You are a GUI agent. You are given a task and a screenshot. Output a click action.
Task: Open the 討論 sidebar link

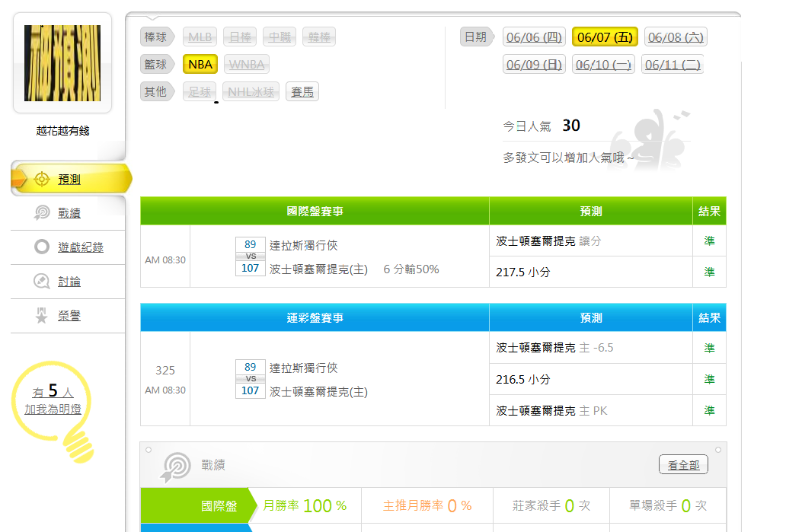click(x=69, y=282)
